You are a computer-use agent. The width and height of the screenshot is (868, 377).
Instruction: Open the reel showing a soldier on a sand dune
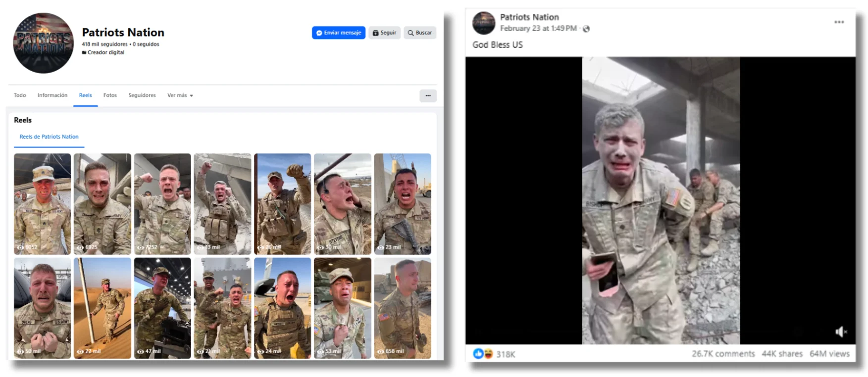[102, 308]
